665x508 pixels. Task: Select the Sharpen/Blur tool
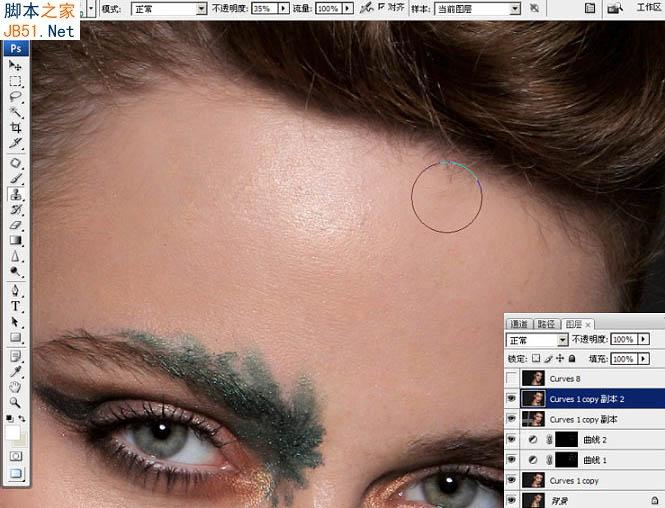[x=16, y=256]
